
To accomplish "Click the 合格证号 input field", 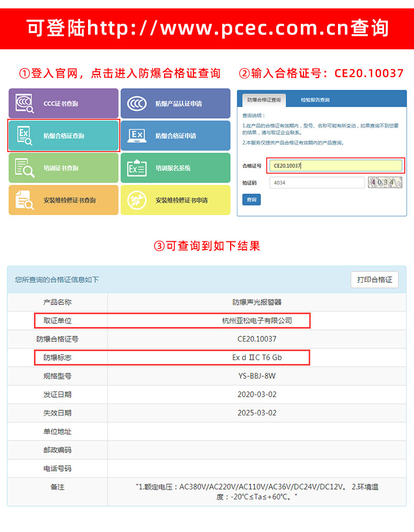I will pos(335,166).
